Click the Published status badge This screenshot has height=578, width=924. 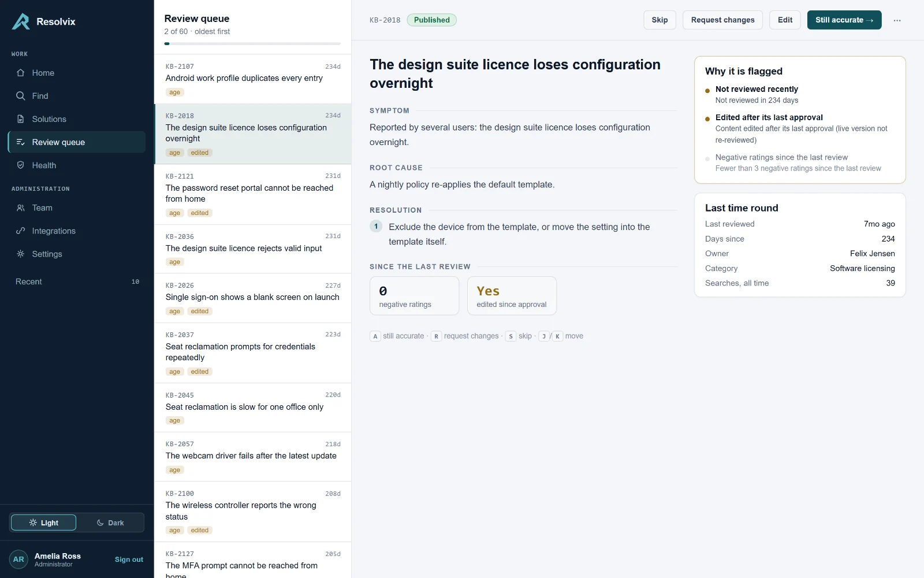point(431,20)
